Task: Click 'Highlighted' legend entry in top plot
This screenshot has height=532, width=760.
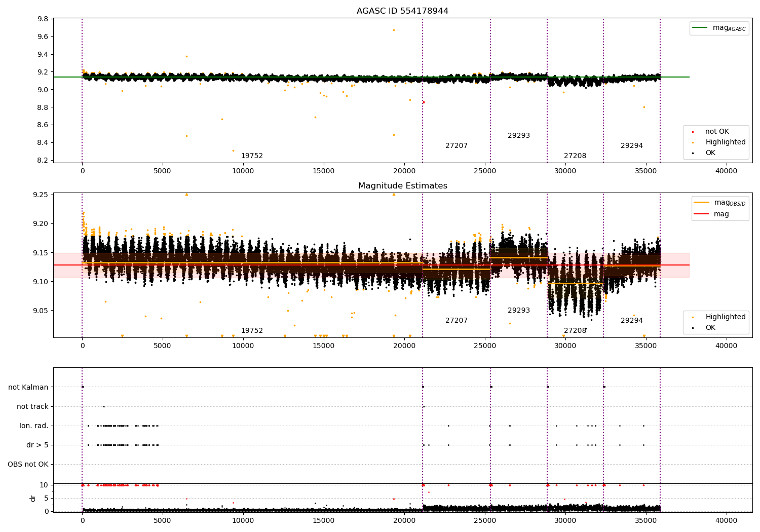Action: (x=726, y=142)
